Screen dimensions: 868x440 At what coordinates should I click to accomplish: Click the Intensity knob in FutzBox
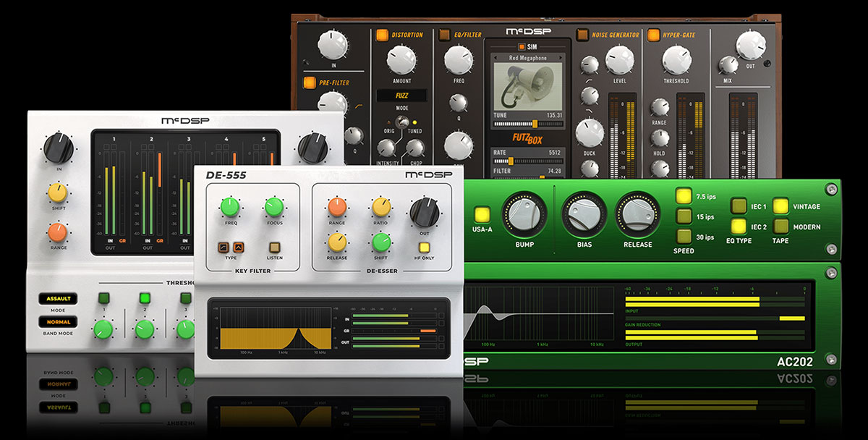[x=388, y=148]
